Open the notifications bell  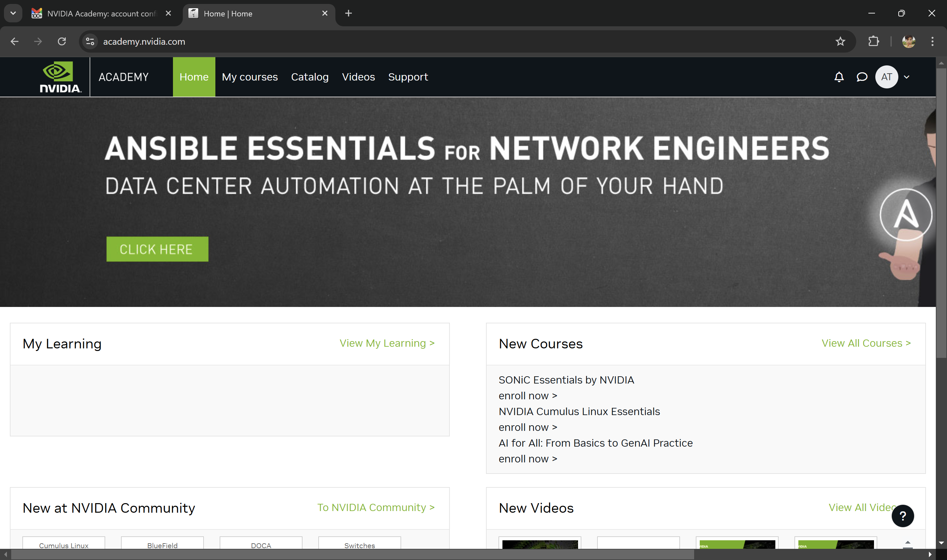click(x=839, y=77)
